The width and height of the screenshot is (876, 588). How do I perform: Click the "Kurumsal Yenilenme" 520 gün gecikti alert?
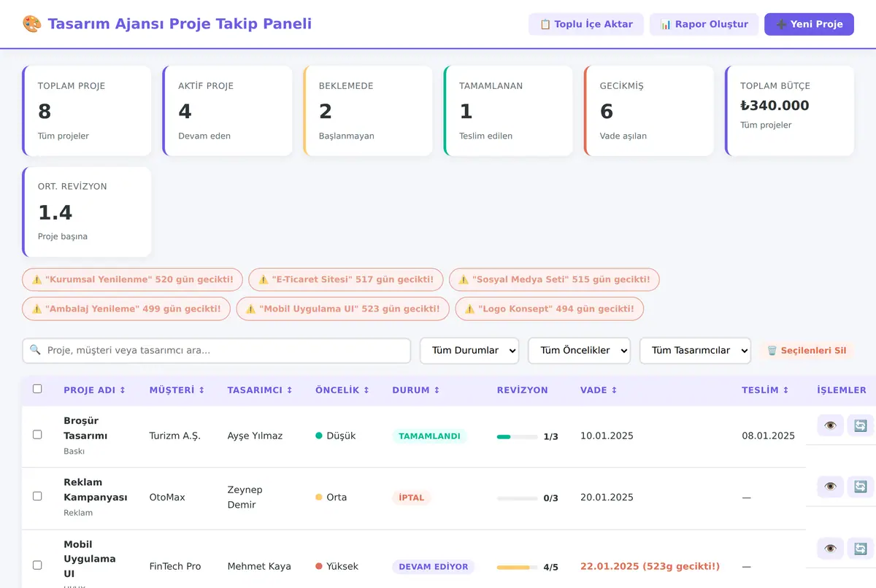pyautogui.click(x=132, y=279)
